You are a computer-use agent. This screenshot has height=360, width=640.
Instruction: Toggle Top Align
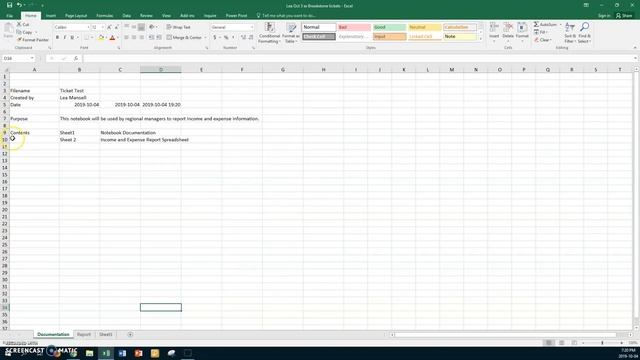(x=127, y=27)
